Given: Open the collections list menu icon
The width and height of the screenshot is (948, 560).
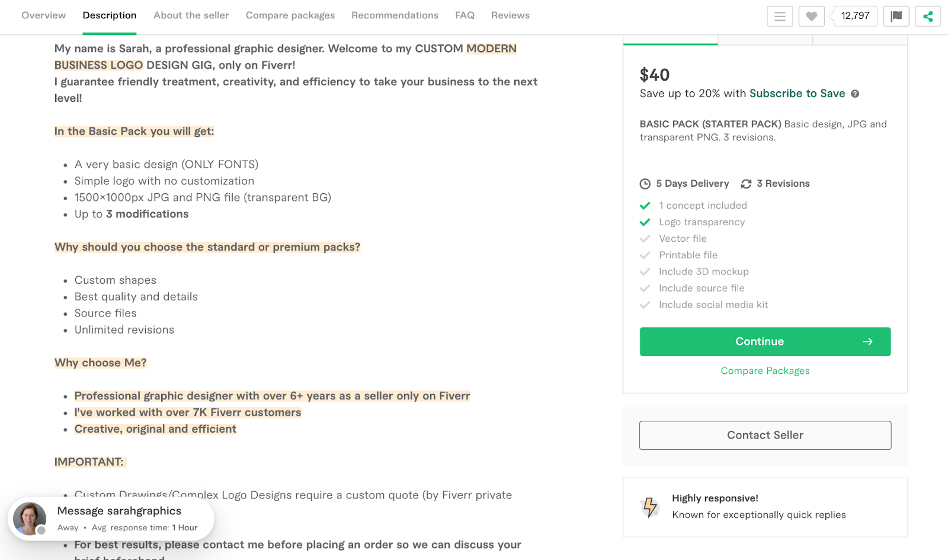Looking at the screenshot, I should (780, 16).
